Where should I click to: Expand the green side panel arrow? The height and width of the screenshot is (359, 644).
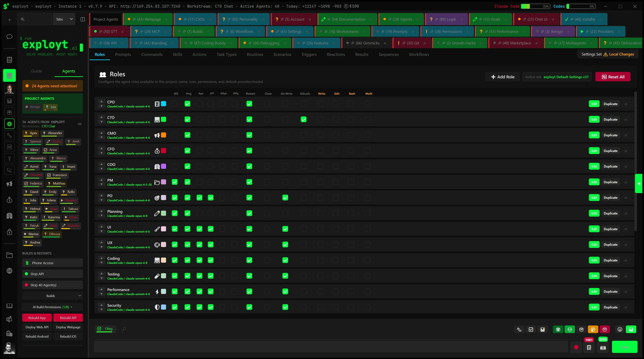(639, 183)
